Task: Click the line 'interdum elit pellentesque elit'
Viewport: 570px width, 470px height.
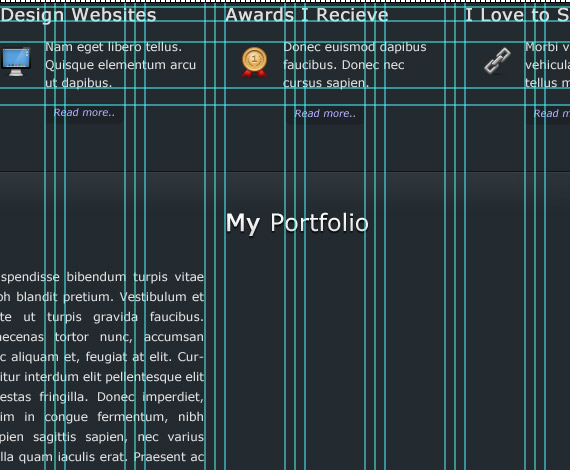Action: click(x=114, y=377)
